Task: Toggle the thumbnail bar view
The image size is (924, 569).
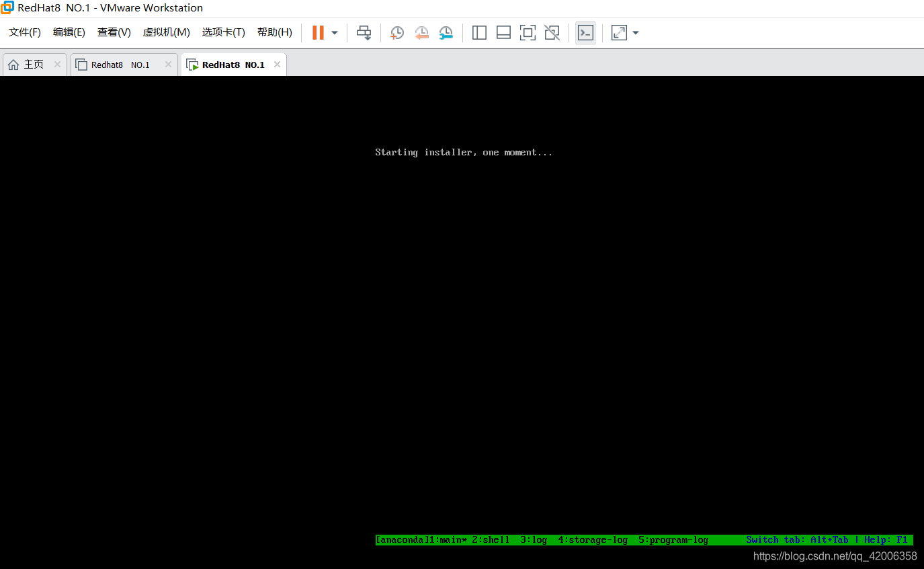Action: tap(503, 32)
